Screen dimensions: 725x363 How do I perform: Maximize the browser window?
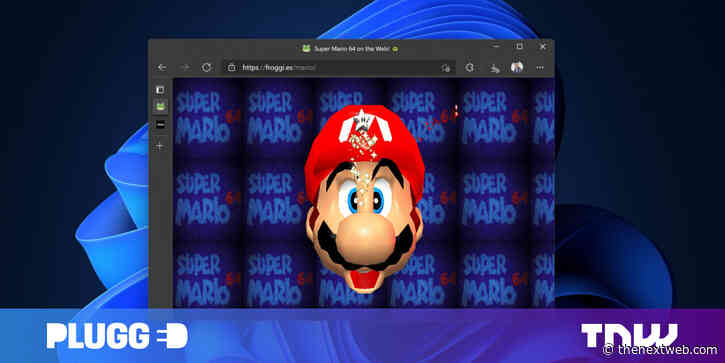click(519, 46)
